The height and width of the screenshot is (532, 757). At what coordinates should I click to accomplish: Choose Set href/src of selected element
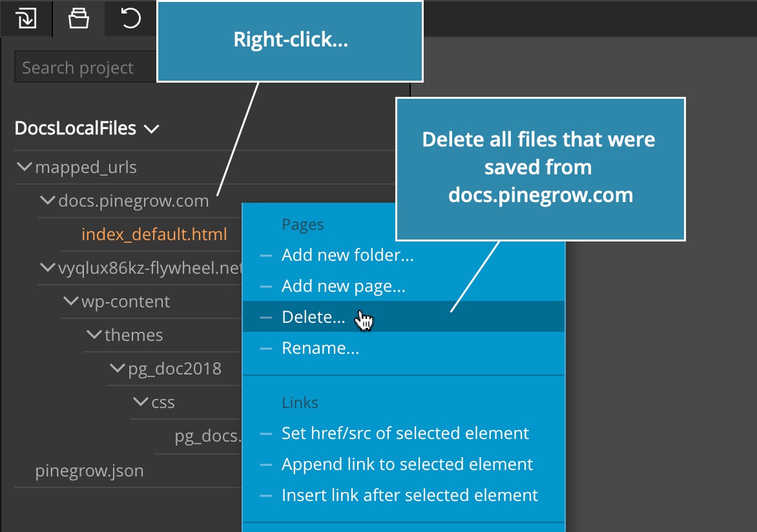[403, 433]
